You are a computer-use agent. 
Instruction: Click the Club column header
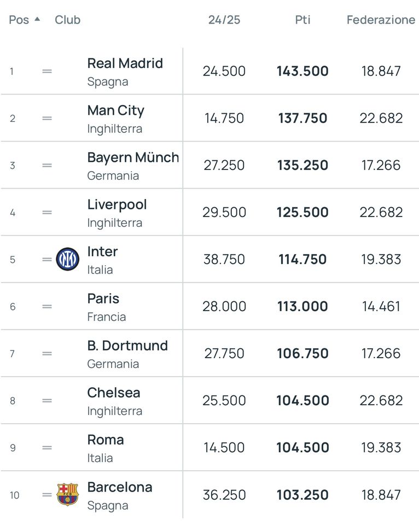point(67,20)
